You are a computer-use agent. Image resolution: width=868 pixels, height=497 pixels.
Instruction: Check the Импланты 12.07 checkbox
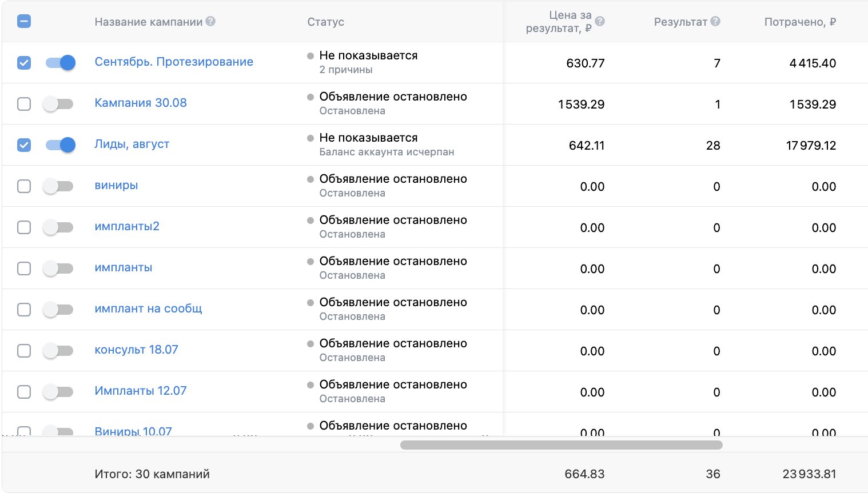click(24, 392)
